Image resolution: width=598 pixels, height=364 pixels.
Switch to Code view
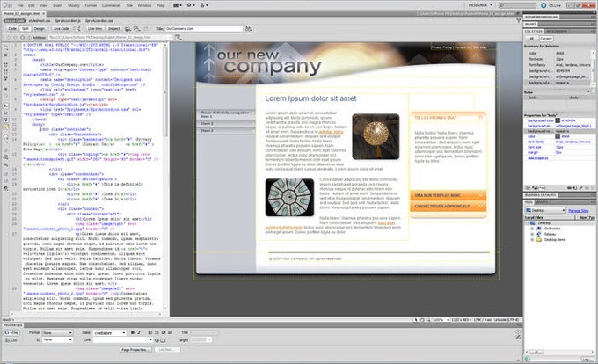12,29
